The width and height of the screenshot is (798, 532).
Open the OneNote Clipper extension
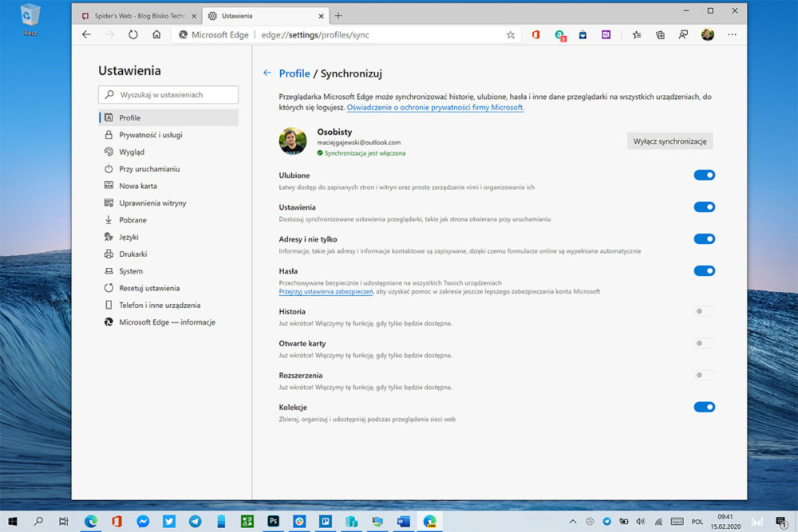click(x=606, y=35)
